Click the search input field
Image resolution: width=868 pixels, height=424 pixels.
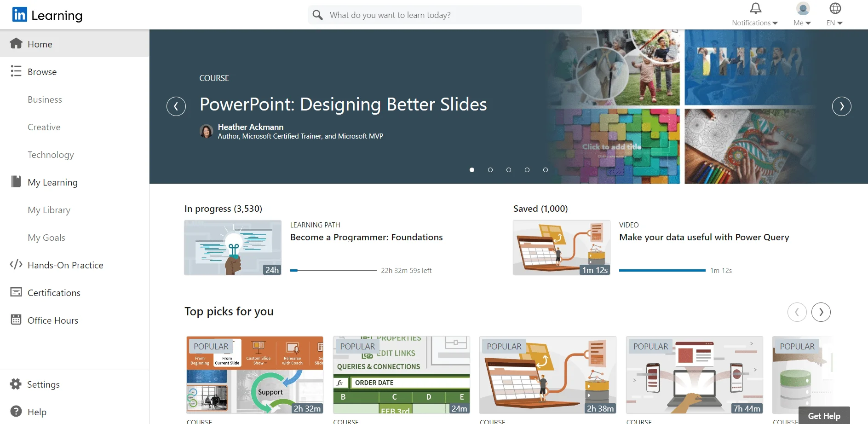(x=445, y=15)
